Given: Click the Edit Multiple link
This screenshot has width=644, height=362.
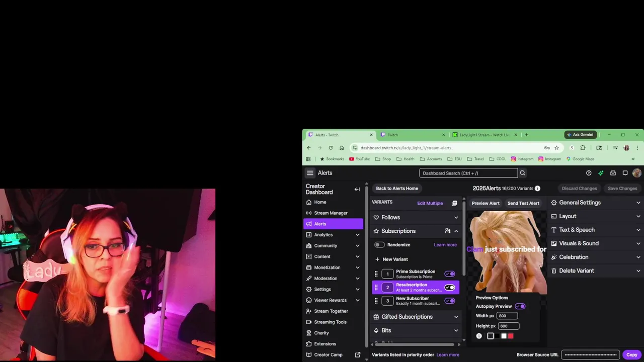Looking at the screenshot, I should point(430,203).
